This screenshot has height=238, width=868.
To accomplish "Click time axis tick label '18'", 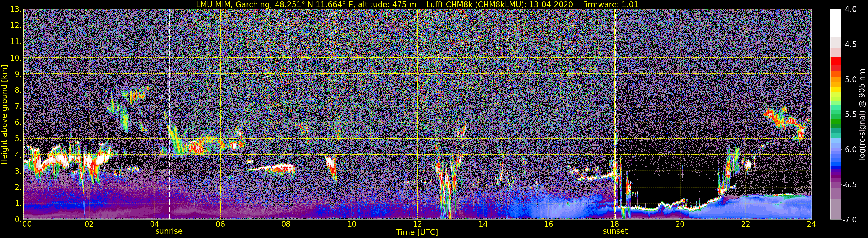I will [614, 224].
